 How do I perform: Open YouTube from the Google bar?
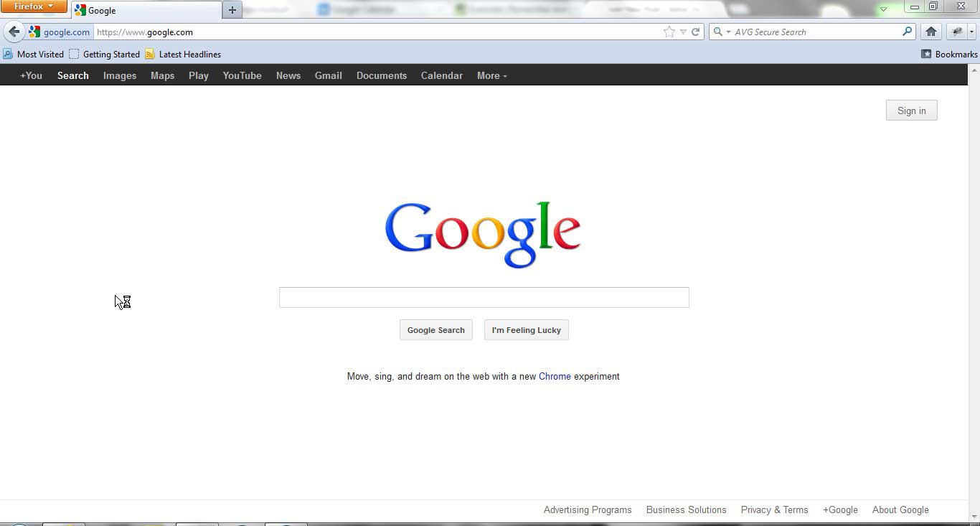[242, 75]
